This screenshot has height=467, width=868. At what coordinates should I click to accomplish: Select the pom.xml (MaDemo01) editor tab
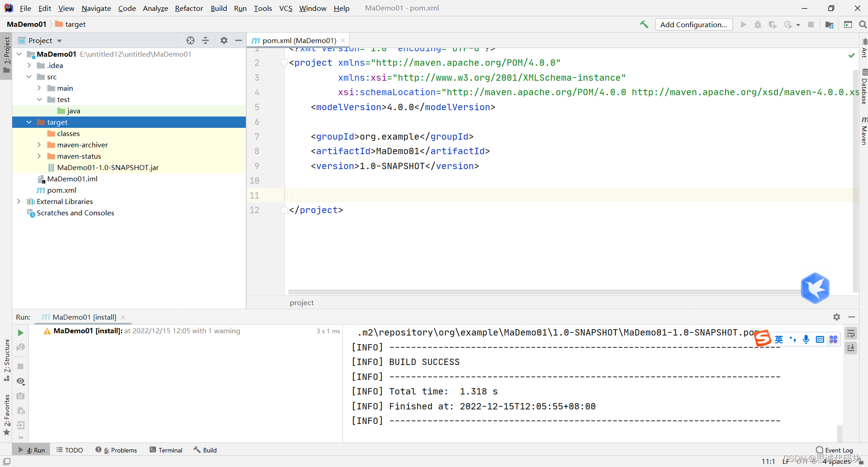[299, 40]
